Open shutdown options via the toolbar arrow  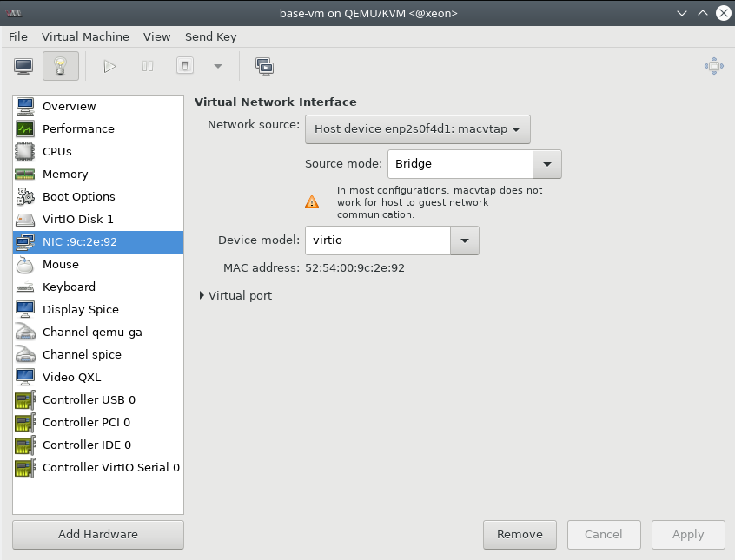pos(216,66)
